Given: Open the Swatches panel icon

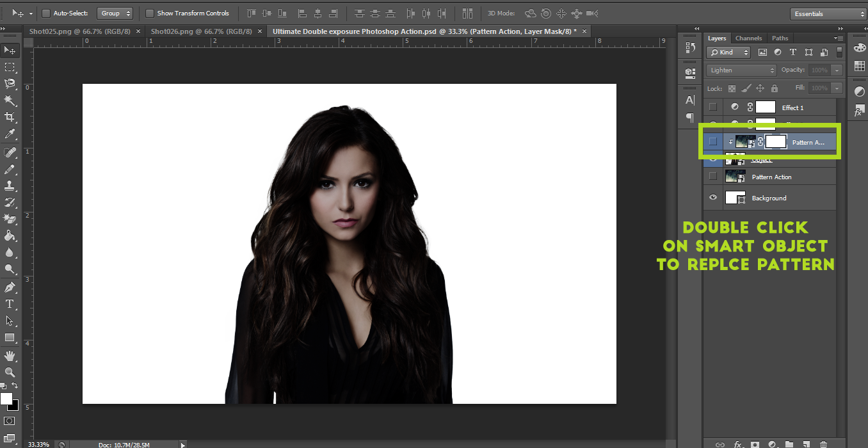Looking at the screenshot, I should click(x=860, y=67).
